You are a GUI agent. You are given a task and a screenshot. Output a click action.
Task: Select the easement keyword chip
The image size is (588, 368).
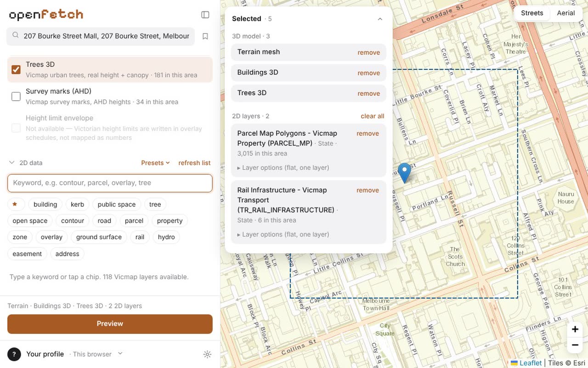point(27,253)
